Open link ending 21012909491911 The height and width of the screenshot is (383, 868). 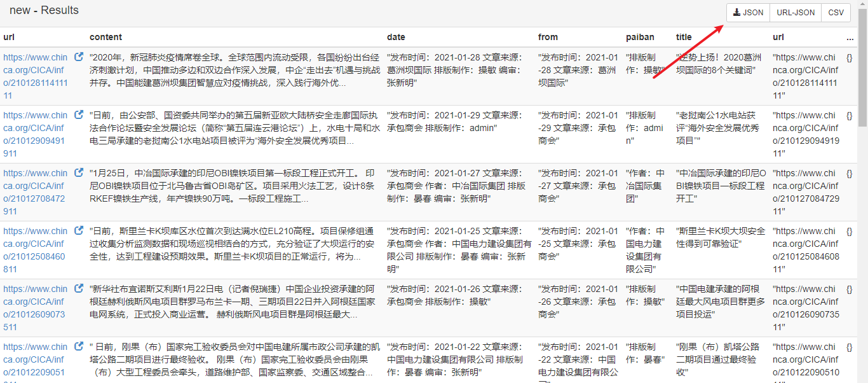36,134
